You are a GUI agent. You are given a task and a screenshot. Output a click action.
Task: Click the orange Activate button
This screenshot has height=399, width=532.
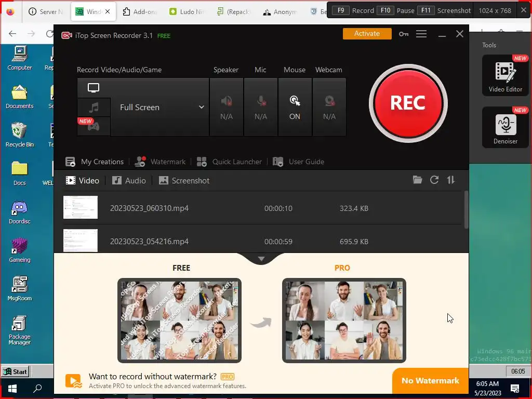367,34
